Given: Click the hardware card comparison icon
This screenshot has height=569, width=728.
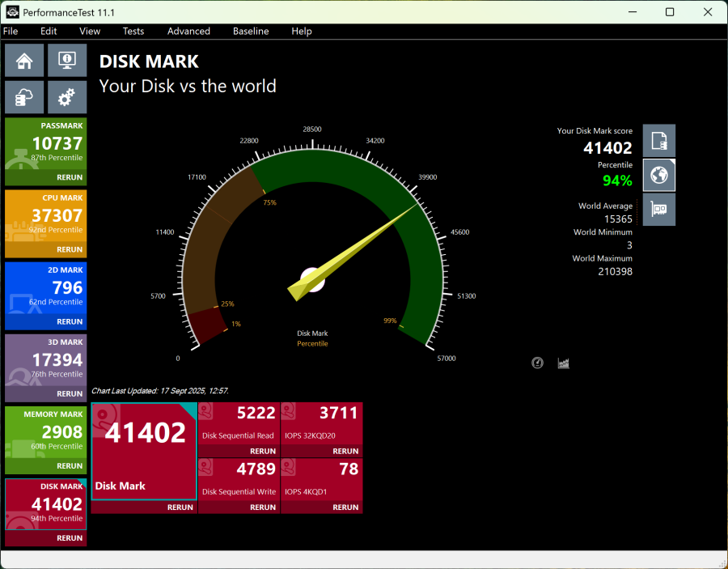Looking at the screenshot, I should click(x=658, y=210).
